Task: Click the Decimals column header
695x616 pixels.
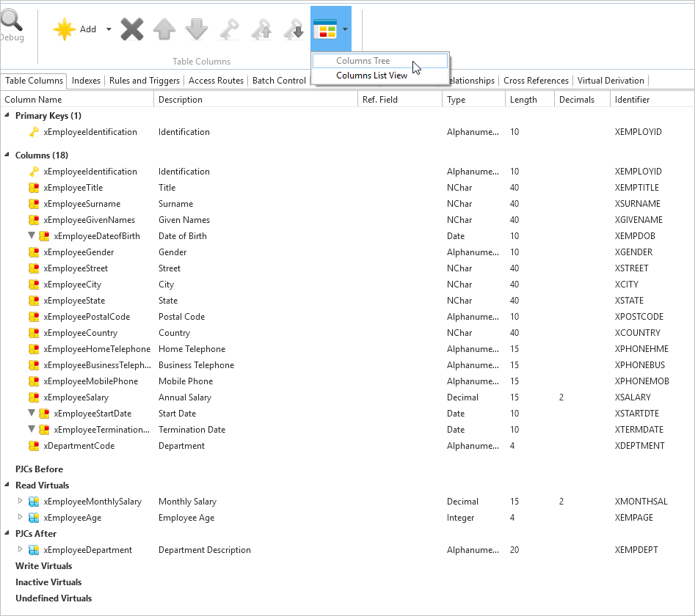Action: pos(582,100)
